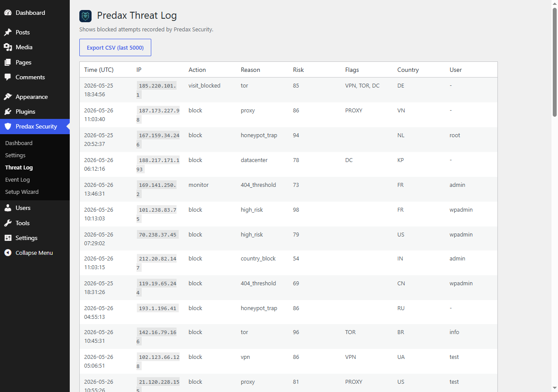Launch the Setup Wizard submenu link

[22, 192]
